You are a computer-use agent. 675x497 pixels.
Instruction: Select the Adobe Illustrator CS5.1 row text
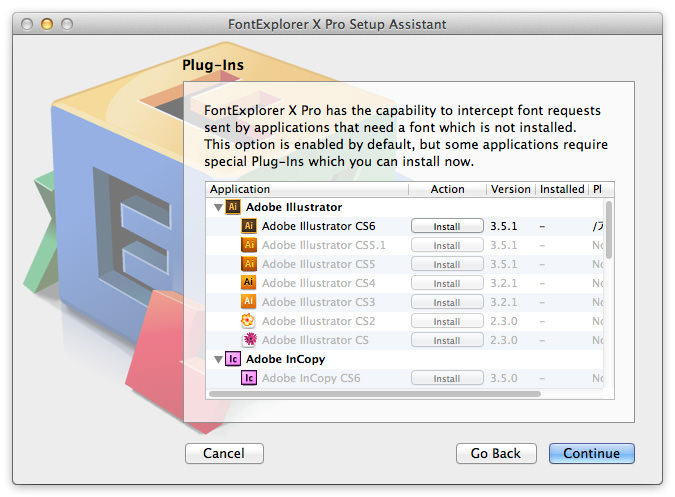click(x=324, y=245)
